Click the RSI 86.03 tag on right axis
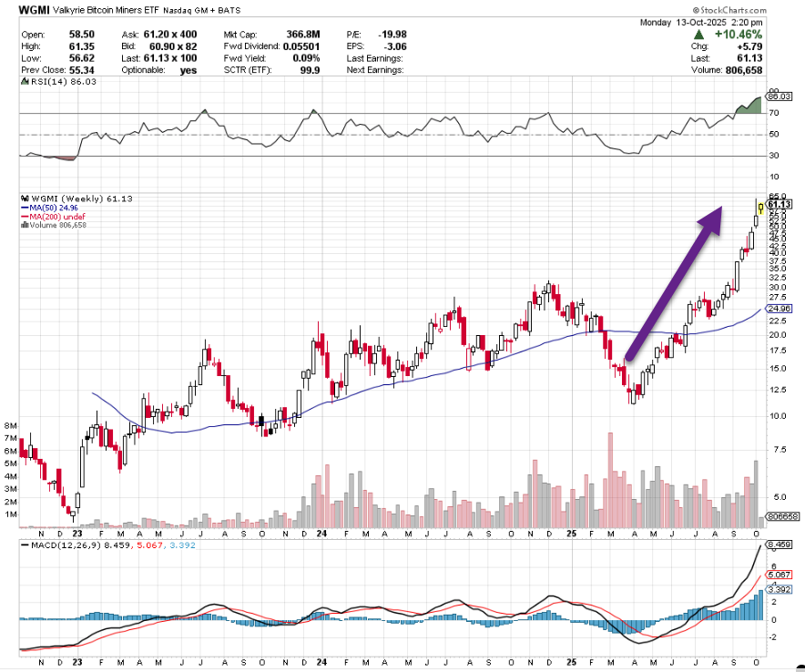This screenshot has height=672, width=805. pos(779,97)
